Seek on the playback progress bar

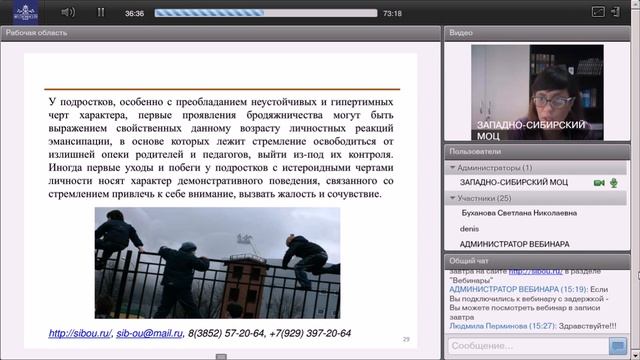pyautogui.click(x=266, y=13)
